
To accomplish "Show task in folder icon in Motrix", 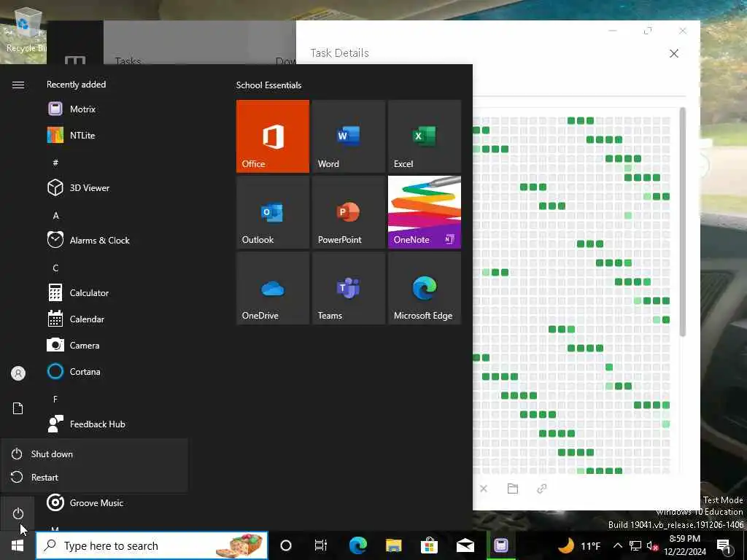I will (513, 489).
